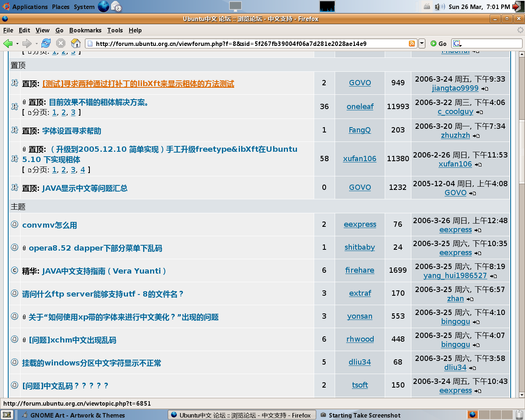Image resolution: width=525 pixels, height=420 pixels.
Task: Reload the page with the Refresh icon
Action: (x=46, y=43)
